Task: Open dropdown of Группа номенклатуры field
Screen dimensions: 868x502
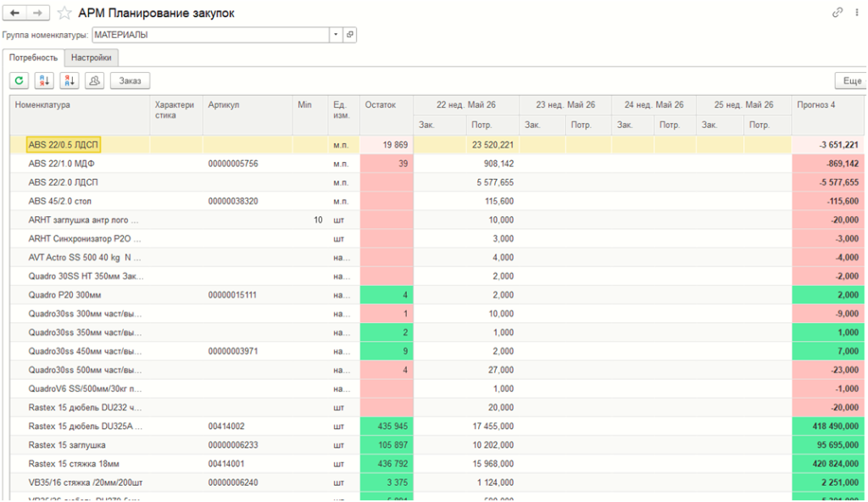Action: tap(336, 35)
